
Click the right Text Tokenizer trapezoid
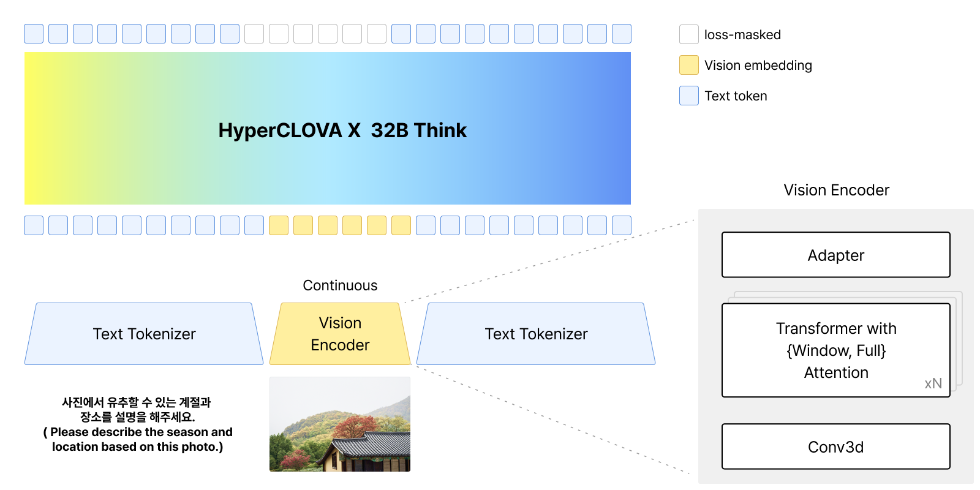tap(536, 334)
